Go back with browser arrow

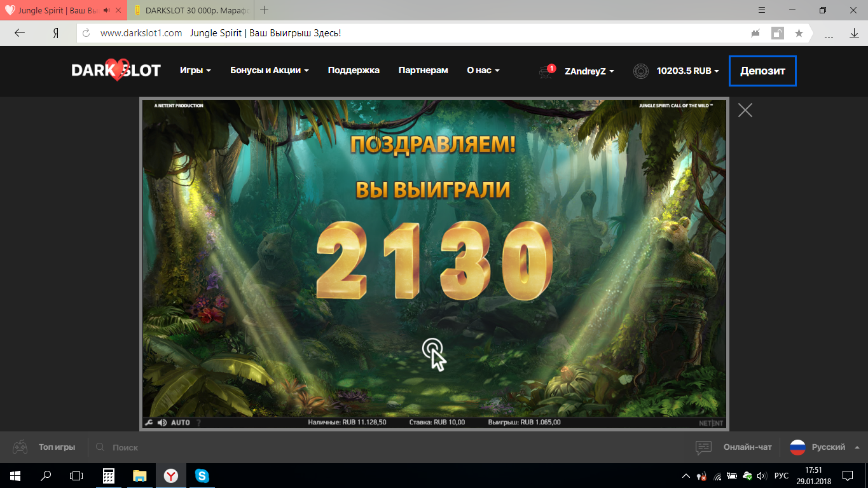(x=20, y=33)
